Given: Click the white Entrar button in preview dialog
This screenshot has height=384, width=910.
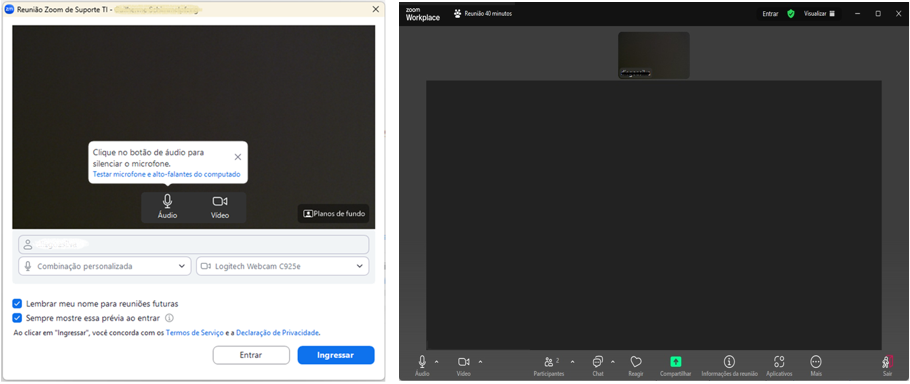Looking at the screenshot, I should pos(251,355).
